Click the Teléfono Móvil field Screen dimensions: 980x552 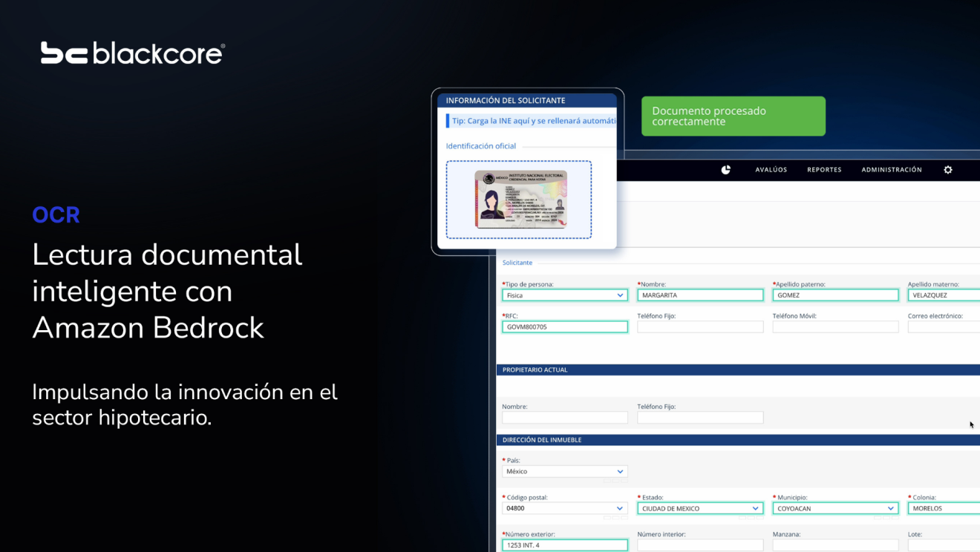(835, 326)
